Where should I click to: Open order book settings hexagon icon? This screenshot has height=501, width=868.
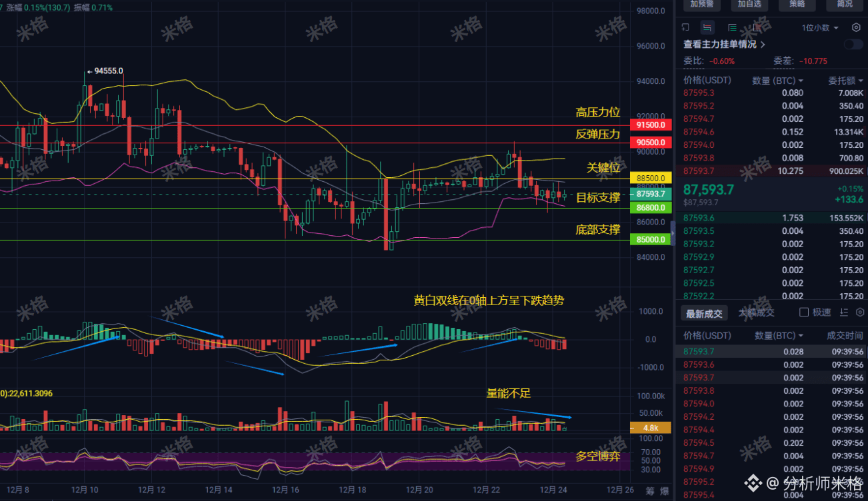coord(856,27)
